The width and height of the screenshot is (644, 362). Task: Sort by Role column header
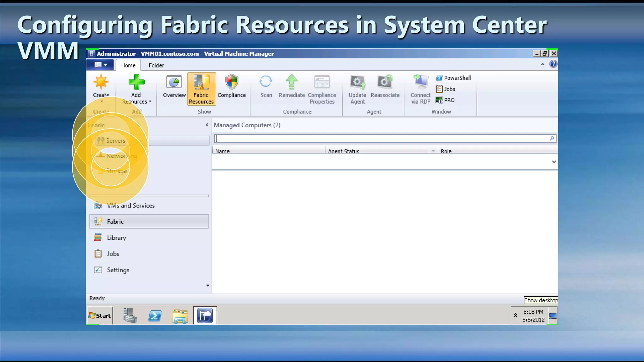pyautogui.click(x=498, y=150)
